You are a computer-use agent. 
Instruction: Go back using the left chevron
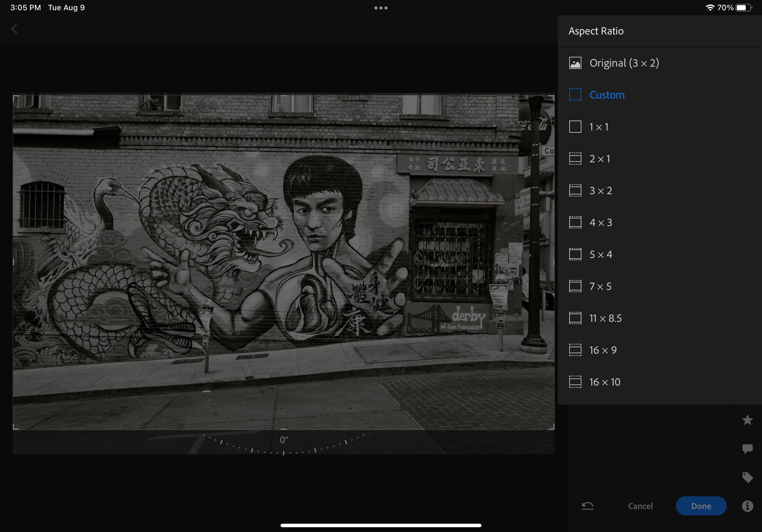tap(14, 29)
